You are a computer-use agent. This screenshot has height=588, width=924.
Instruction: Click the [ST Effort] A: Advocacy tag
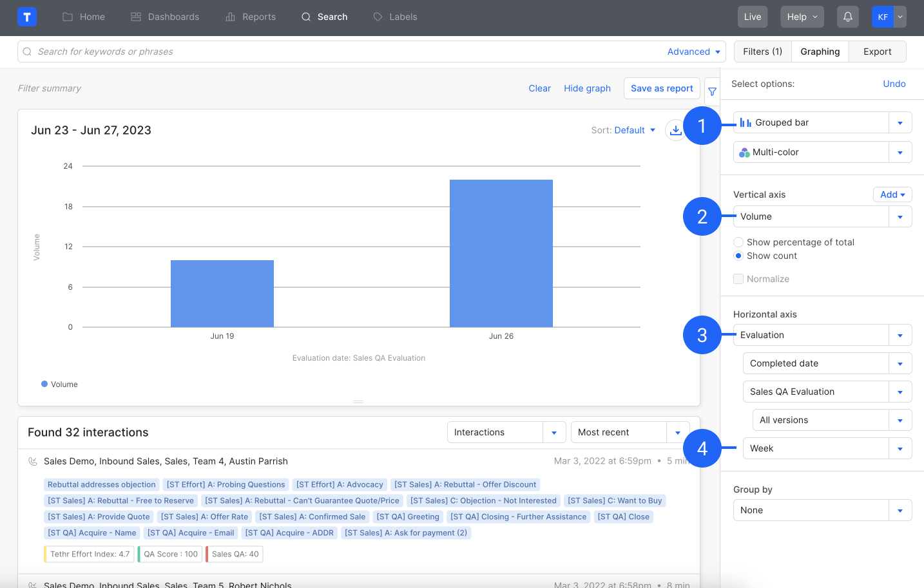point(340,484)
